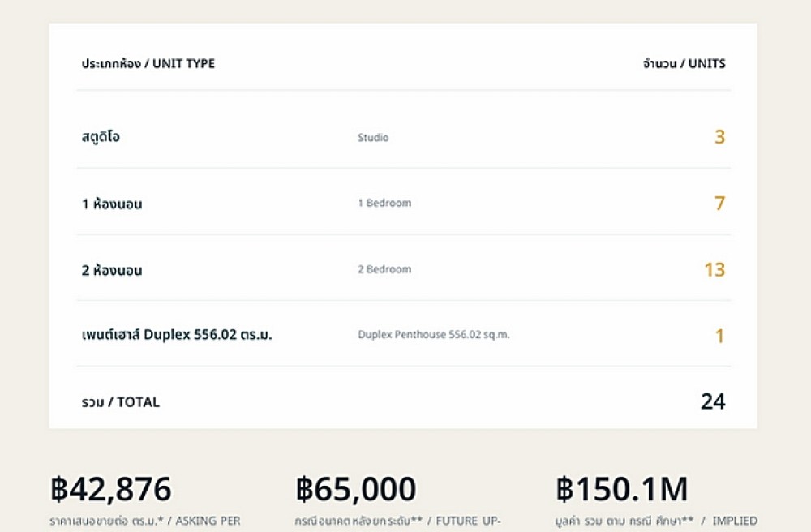Click the ฿150.1M implied value figure
Viewport: 811px width, 532px height.
point(622,488)
